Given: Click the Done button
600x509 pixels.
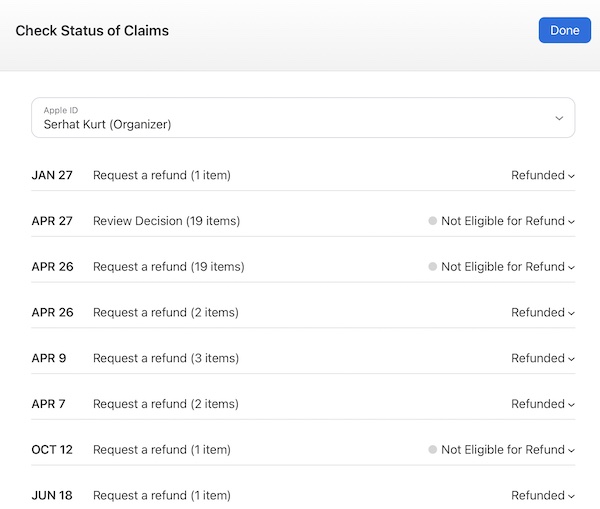Looking at the screenshot, I should pyautogui.click(x=564, y=30).
